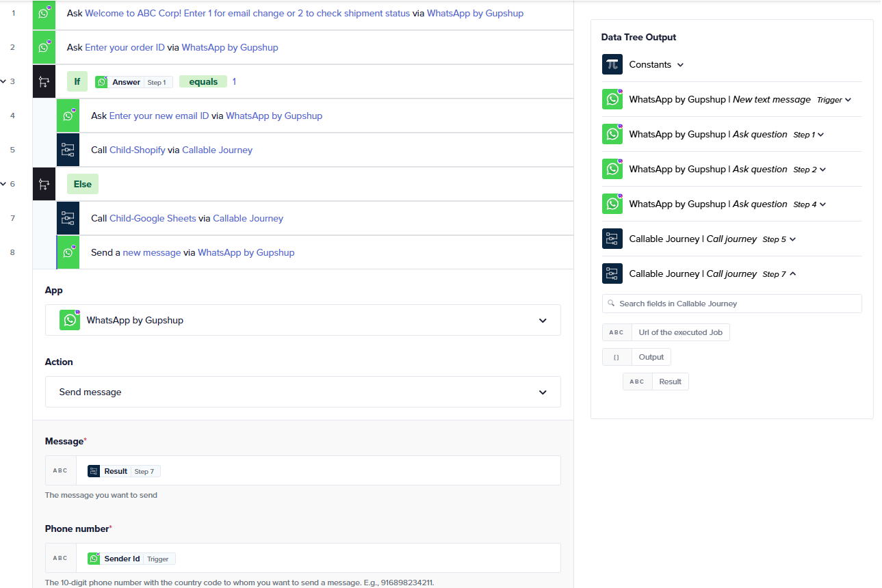Open the App dropdown showing WhatsApp by Gupshup

point(303,320)
